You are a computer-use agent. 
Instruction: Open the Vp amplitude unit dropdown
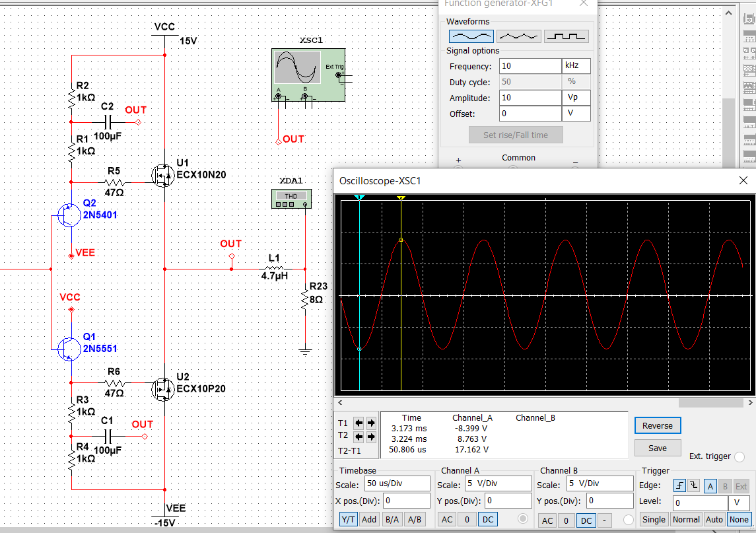pyautogui.click(x=576, y=98)
